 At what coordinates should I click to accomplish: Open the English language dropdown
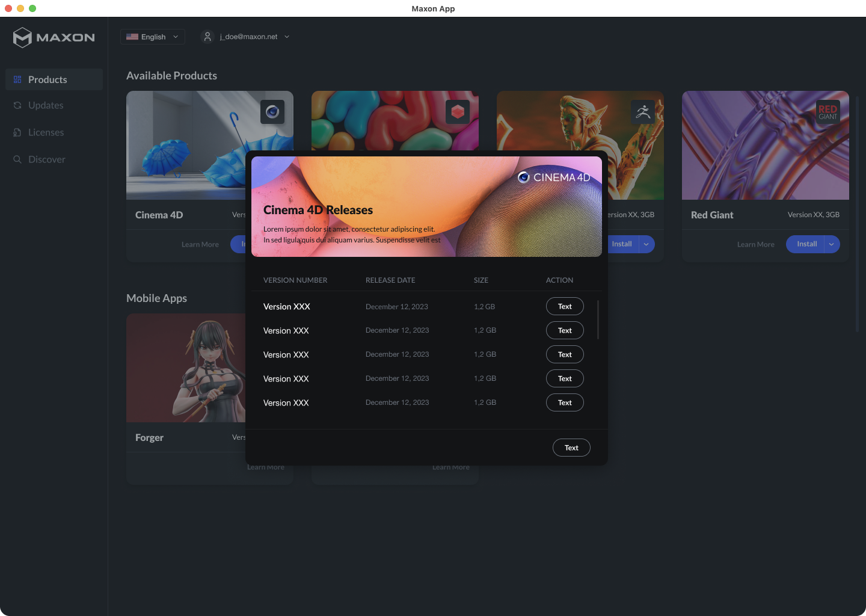(153, 37)
